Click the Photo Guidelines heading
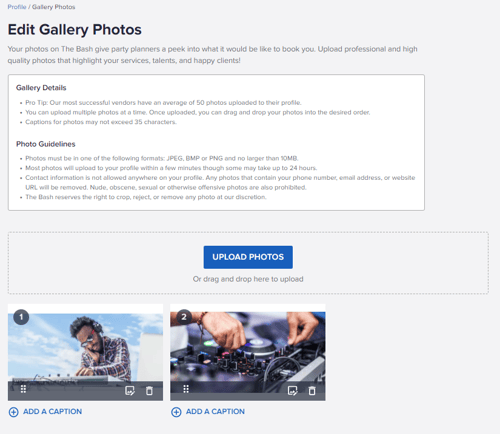The height and width of the screenshot is (434, 500). click(x=46, y=144)
